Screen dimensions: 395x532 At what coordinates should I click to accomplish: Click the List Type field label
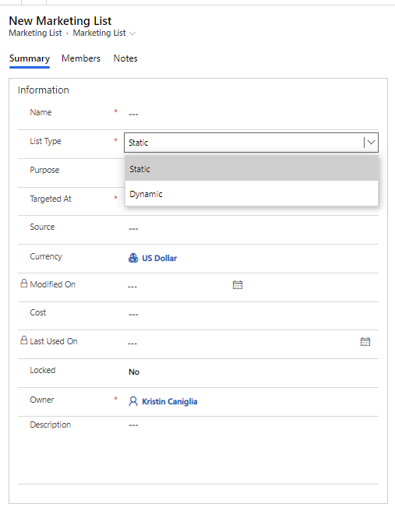(45, 141)
